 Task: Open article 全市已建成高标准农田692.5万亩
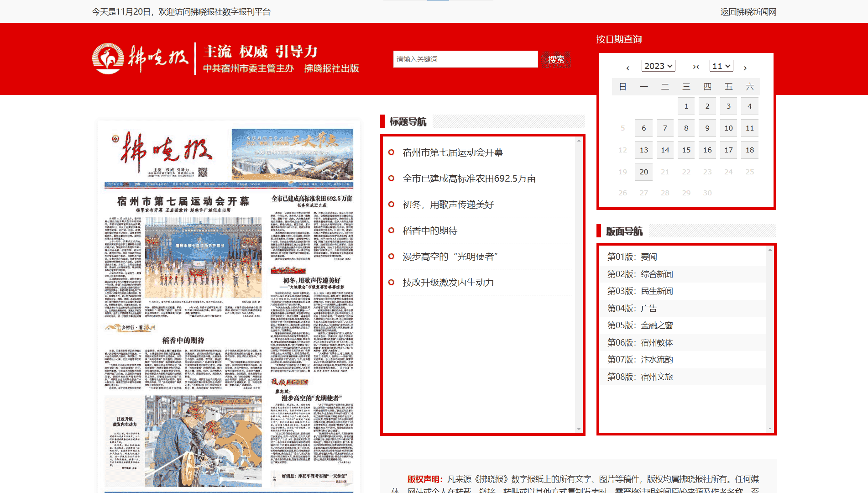(x=469, y=178)
